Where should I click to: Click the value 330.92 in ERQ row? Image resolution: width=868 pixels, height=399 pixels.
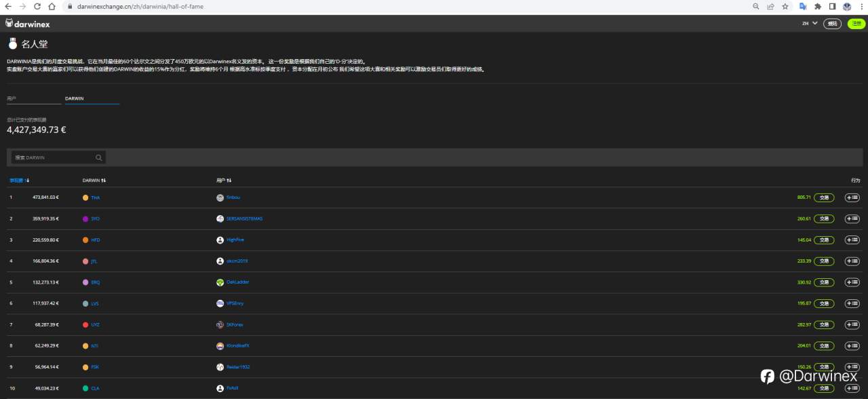[x=804, y=282]
